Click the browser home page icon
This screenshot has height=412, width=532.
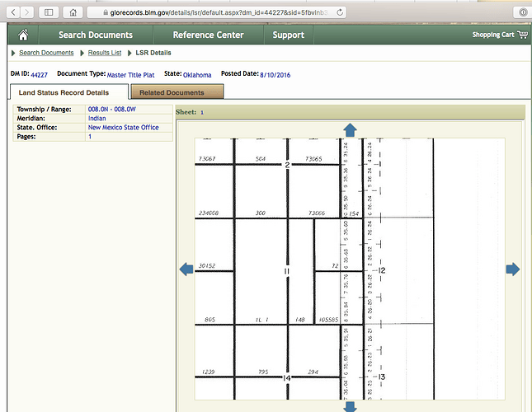click(74, 12)
